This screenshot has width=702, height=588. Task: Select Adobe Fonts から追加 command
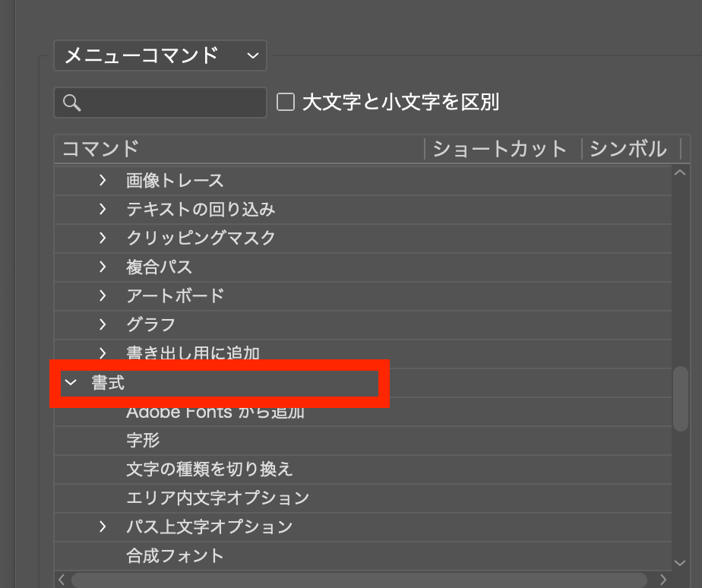click(x=215, y=412)
